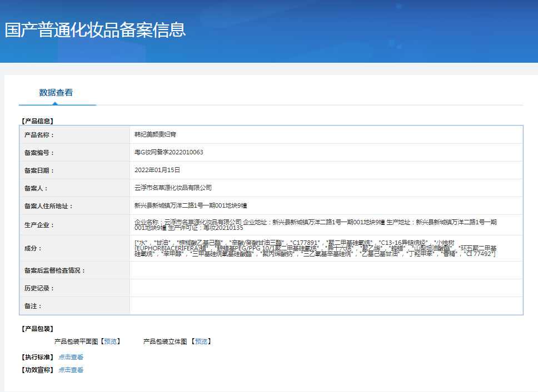The image size is (538, 392).
Task: Click the 产品包装平面图 label
Action: coord(76,341)
